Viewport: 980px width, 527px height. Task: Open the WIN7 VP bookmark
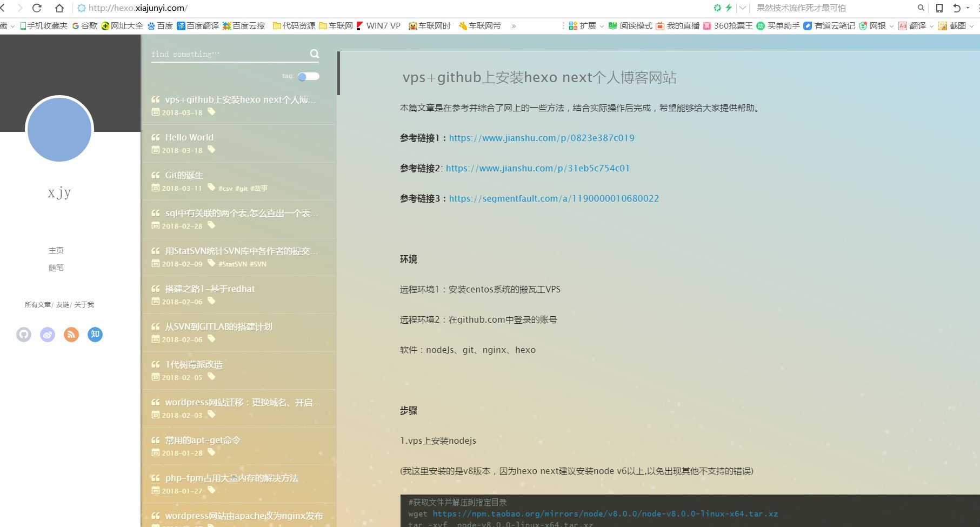(x=378, y=25)
